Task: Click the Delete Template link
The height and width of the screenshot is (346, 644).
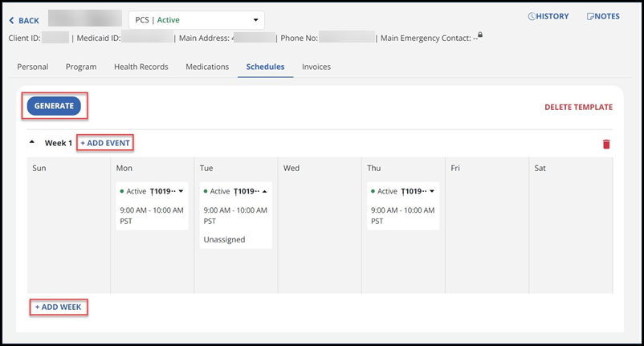Action: [578, 107]
